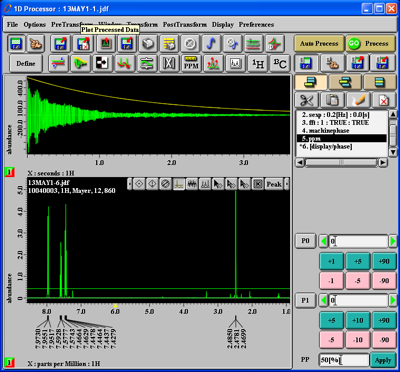The height and width of the screenshot is (372, 400).
Task: Click the green right arrow beside P1 field
Action: 393,301
